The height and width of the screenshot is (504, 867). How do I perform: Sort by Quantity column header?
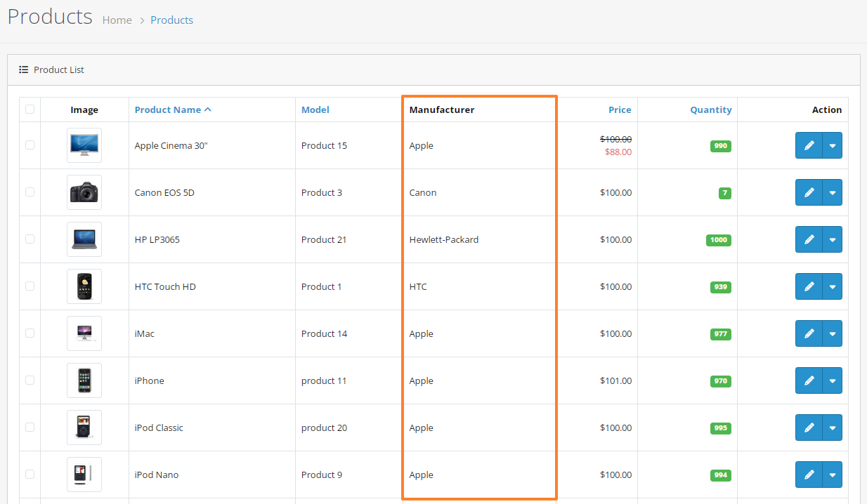[711, 110]
